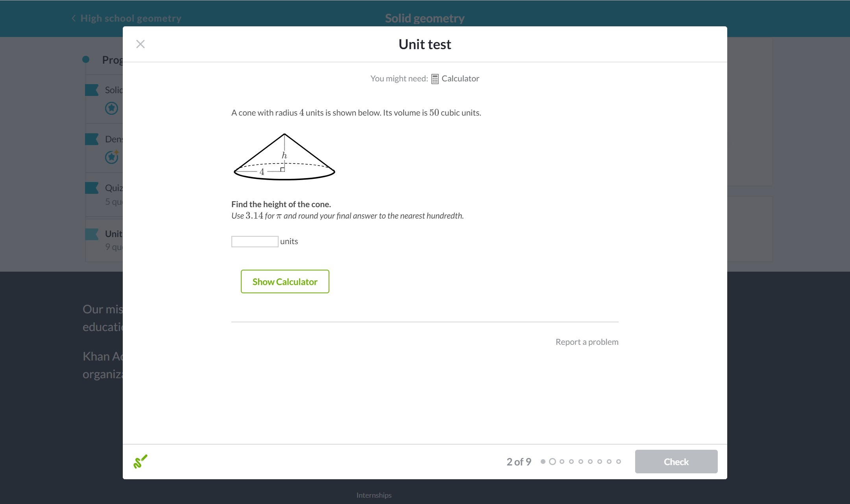Click the star mastery badge under Solid
Screen dimensions: 850x504
tap(111, 108)
